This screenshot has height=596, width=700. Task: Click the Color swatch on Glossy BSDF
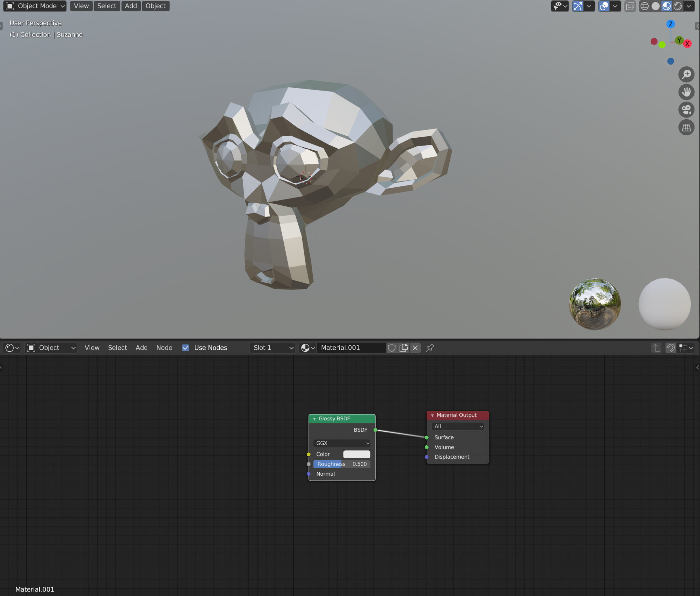356,454
